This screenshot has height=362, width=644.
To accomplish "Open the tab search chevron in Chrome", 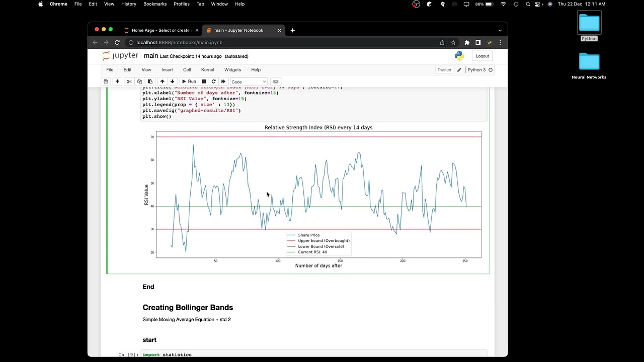I will [500, 30].
